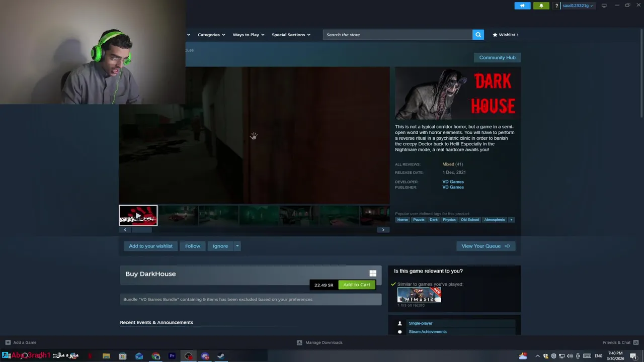Click the main video player area

(254, 135)
